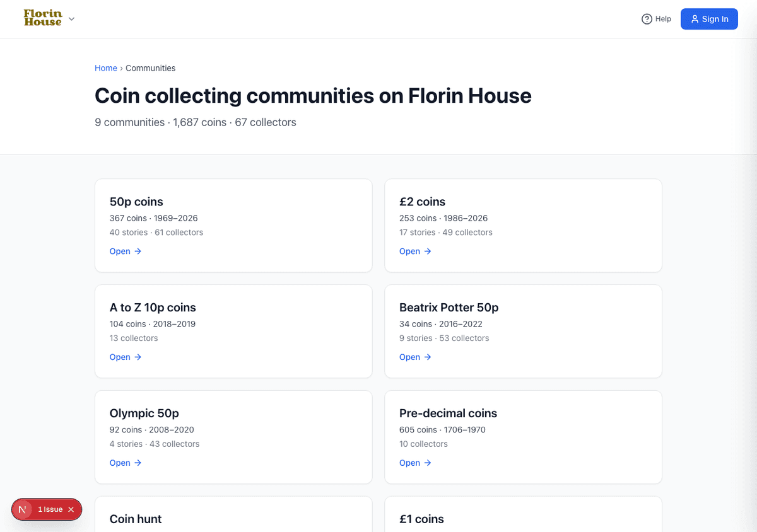
Task: Click '17 stories · 49 collectors' text
Action: pos(446,233)
